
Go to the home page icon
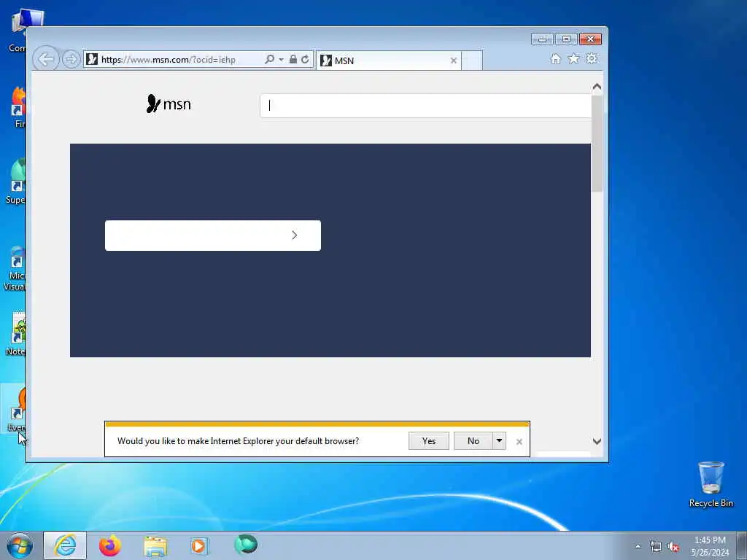555,59
